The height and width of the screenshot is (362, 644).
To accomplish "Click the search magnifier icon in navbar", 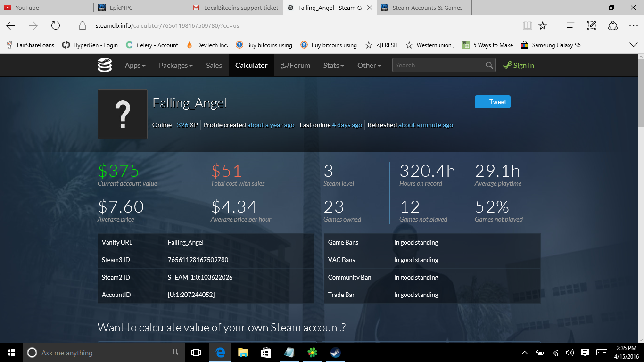I will point(489,66).
